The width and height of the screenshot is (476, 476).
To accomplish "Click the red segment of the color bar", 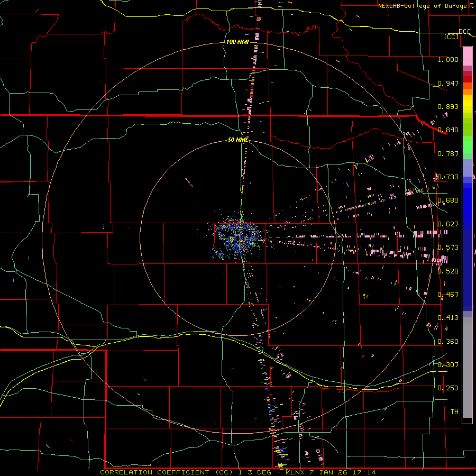I will 467,79.
